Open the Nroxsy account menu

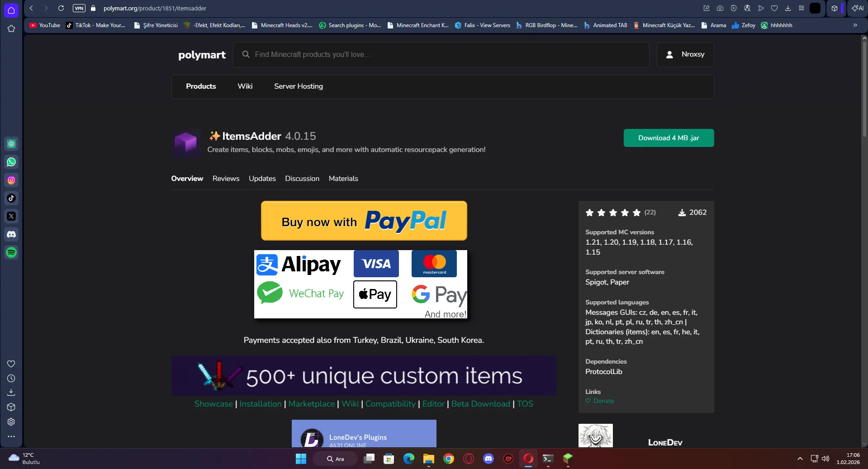685,55
